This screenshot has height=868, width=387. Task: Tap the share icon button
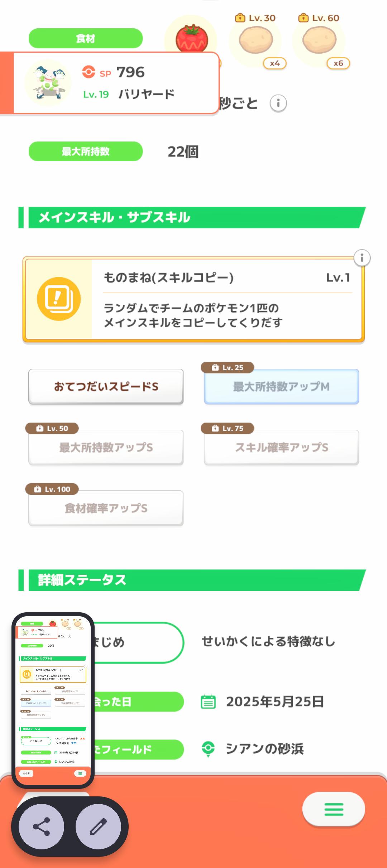pyautogui.click(x=41, y=826)
